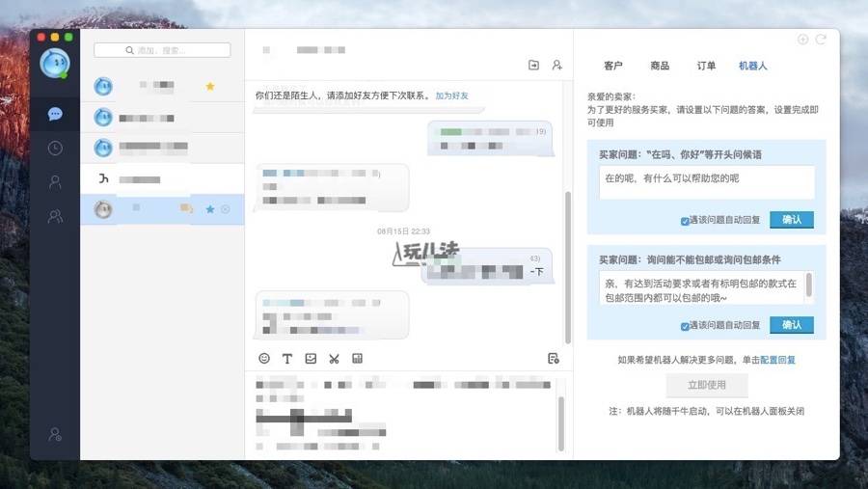The height and width of the screenshot is (489, 868).
Task: Click the yellow star on first contact
Action: tap(210, 86)
